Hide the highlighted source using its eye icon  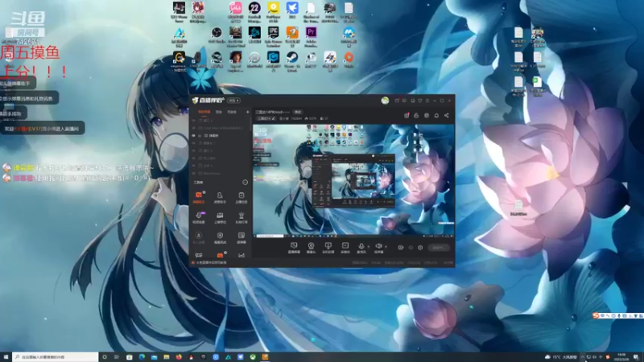pos(194,135)
